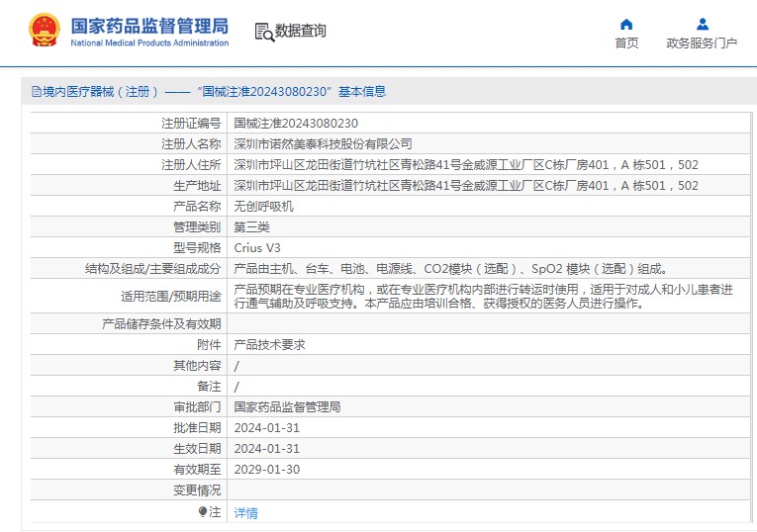Image resolution: width=757 pixels, height=532 pixels.
Task: Click the 审批部门 value 国家药品监督管理局
Action: pos(287,406)
